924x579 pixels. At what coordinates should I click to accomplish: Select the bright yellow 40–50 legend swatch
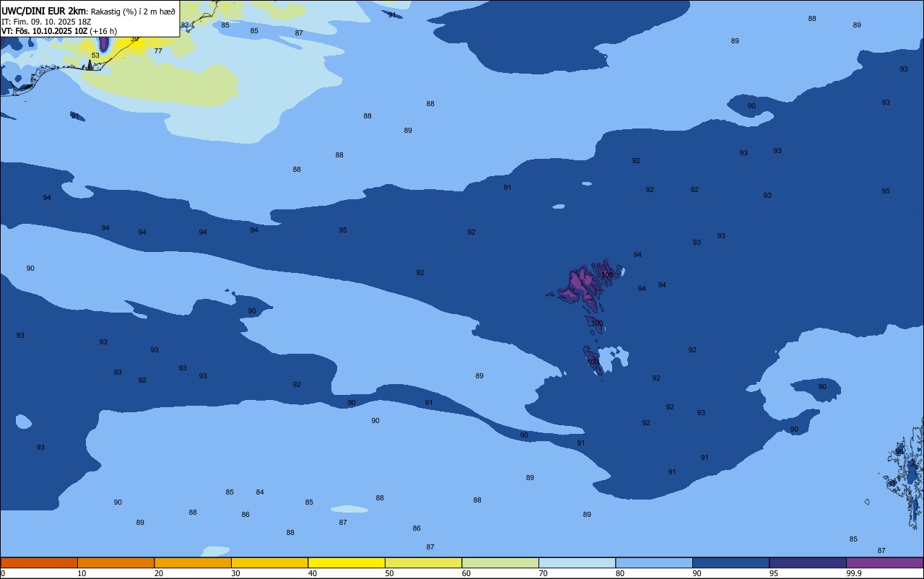coord(346,562)
